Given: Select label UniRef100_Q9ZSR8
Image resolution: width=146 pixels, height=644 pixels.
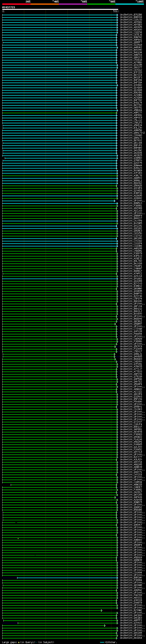Looking at the screenshot, I should [x=131, y=208].
